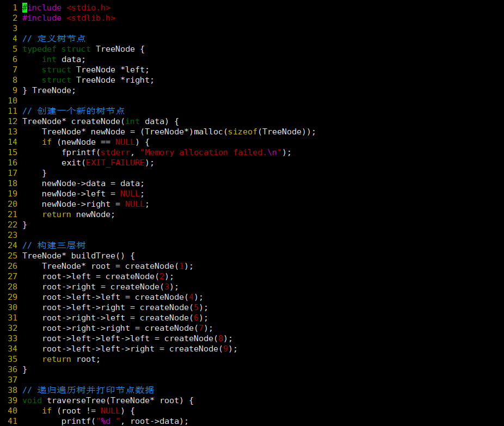Click line number 10 in gutter
The width and height of the screenshot is (504, 426).
click(13, 101)
